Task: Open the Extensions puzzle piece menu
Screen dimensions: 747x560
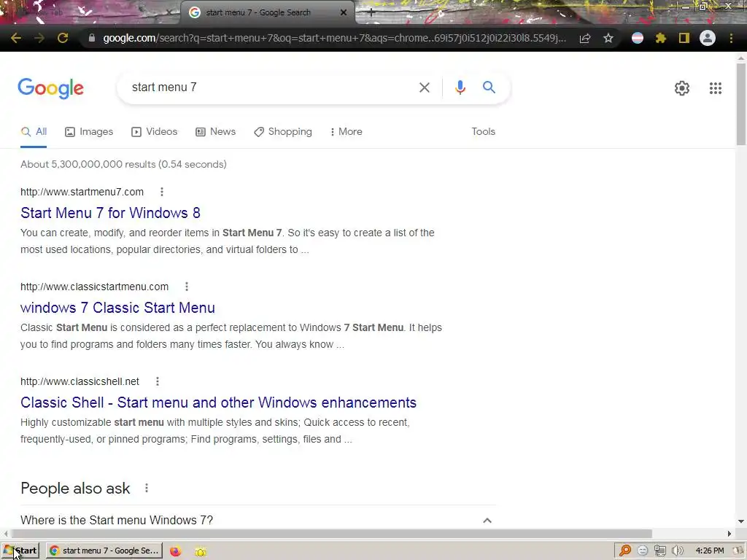Action: pyautogui.click(x=661, y=38)
